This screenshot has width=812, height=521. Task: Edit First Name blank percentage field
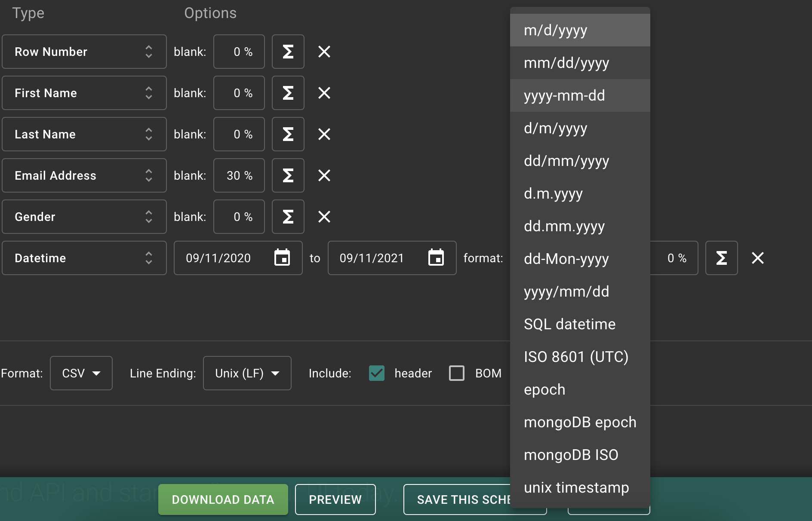[239, 93]
